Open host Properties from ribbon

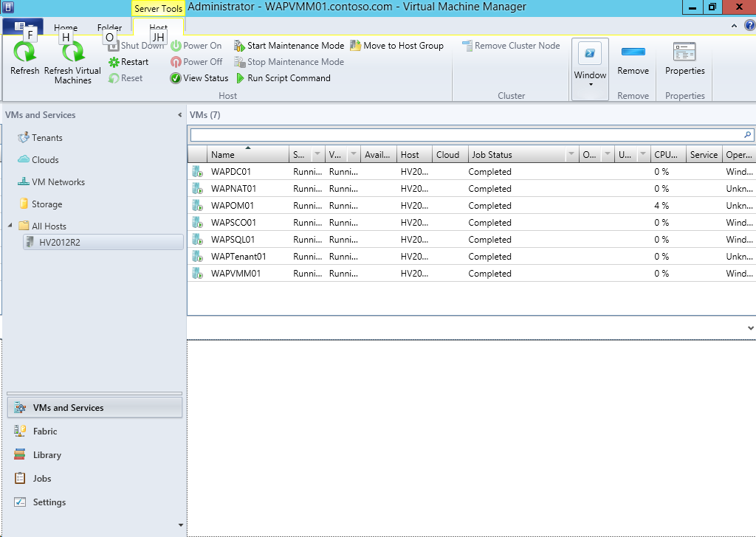(684, 59)
